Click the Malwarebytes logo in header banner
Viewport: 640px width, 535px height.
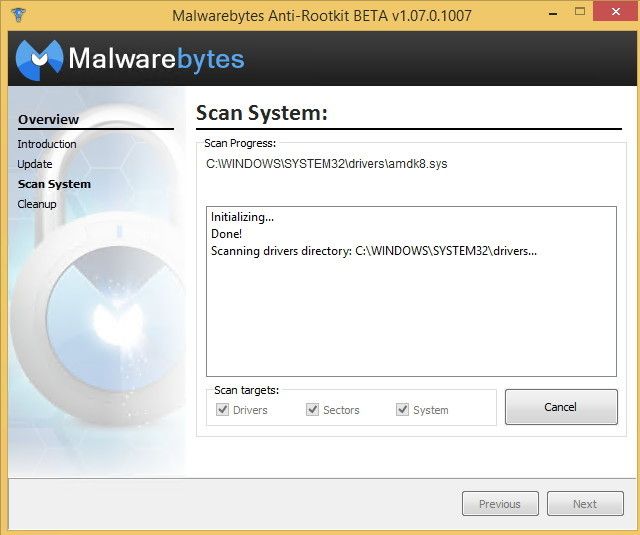pos(130,59)
